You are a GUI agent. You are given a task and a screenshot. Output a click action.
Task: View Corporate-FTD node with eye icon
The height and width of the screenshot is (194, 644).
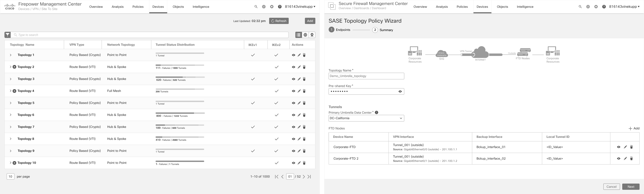click(x=618, y=147)
